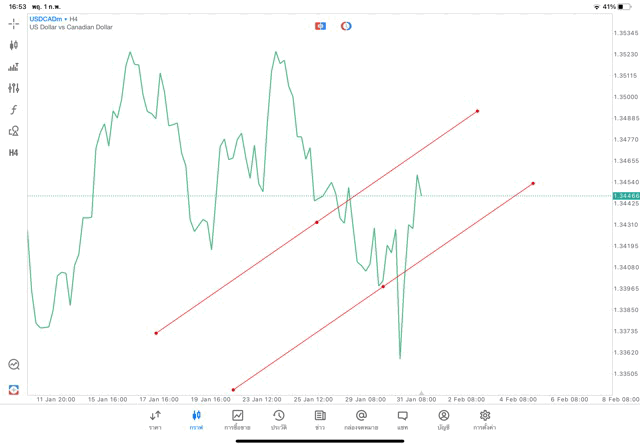Switch to the Quotes (ราคา) tab
This screenshot has width=640, height=447.
pos(155,419)
